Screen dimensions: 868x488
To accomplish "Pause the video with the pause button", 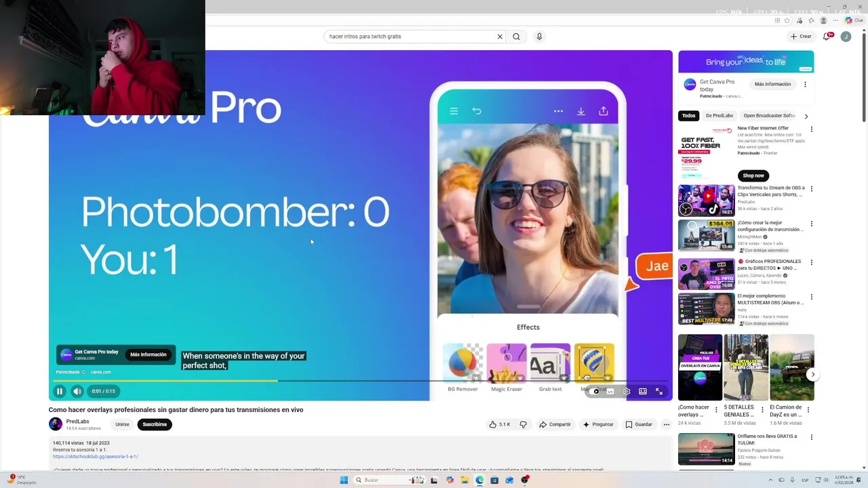I will tap(60, 391).
